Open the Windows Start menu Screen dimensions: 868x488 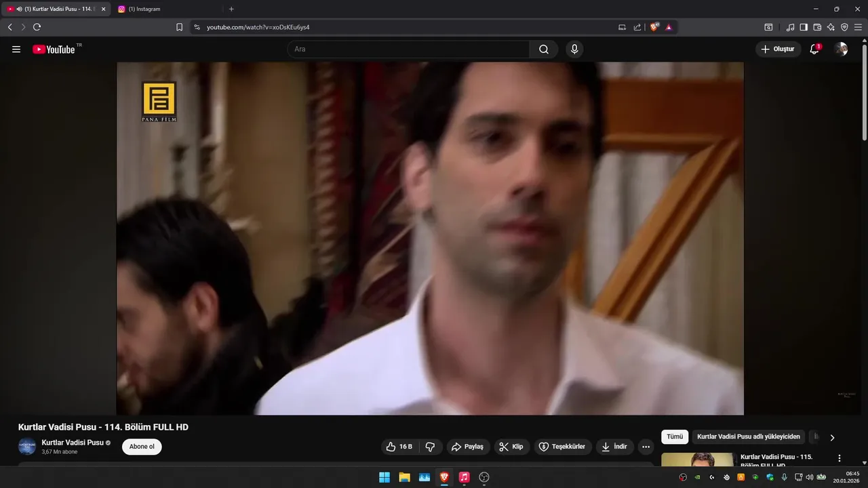(384, 477)
